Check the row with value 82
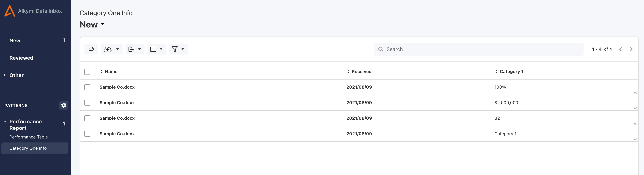 87,118
